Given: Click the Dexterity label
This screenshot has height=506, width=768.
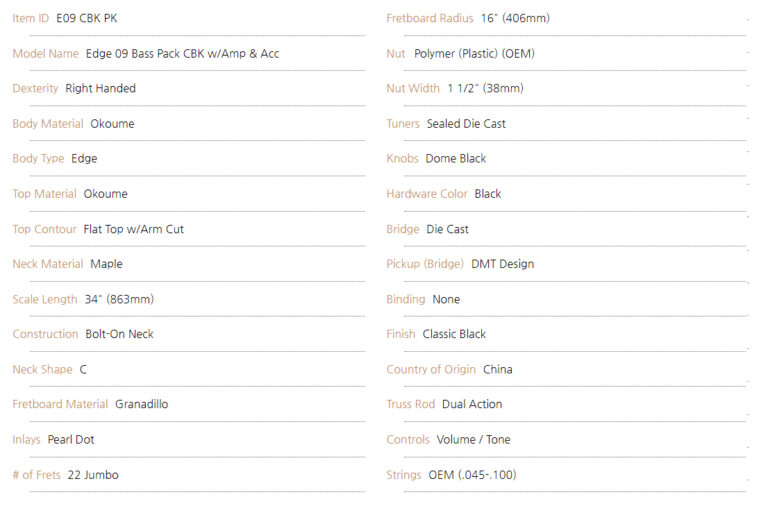Looking at the screenshot, I should 35,89.
